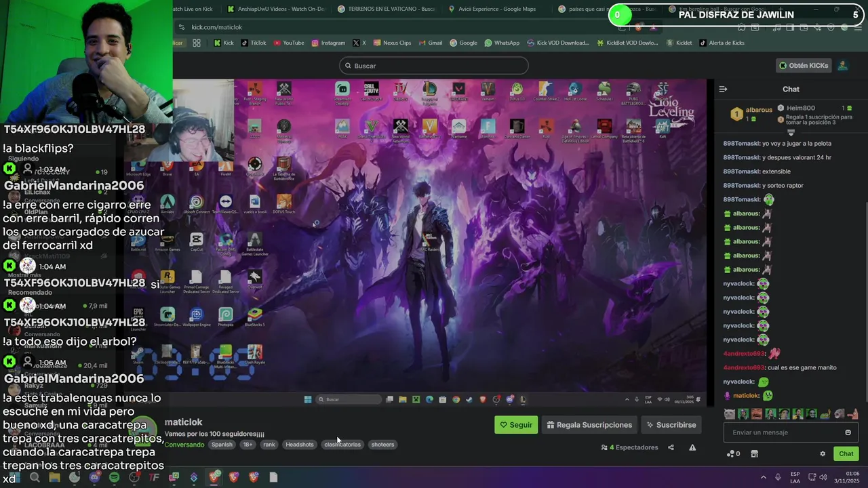Open chat settings gear icon

[823, 454]
